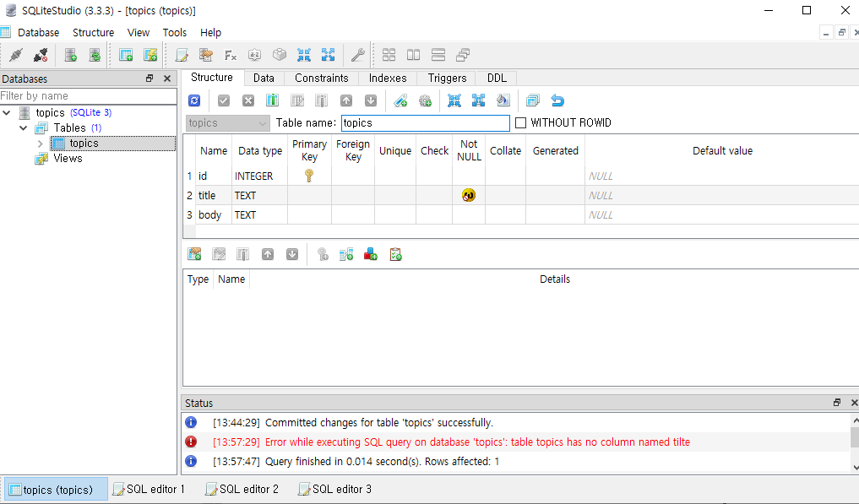Move selected column up arrow
Viewport: 859px width, 504px height.
coord(346,100)
